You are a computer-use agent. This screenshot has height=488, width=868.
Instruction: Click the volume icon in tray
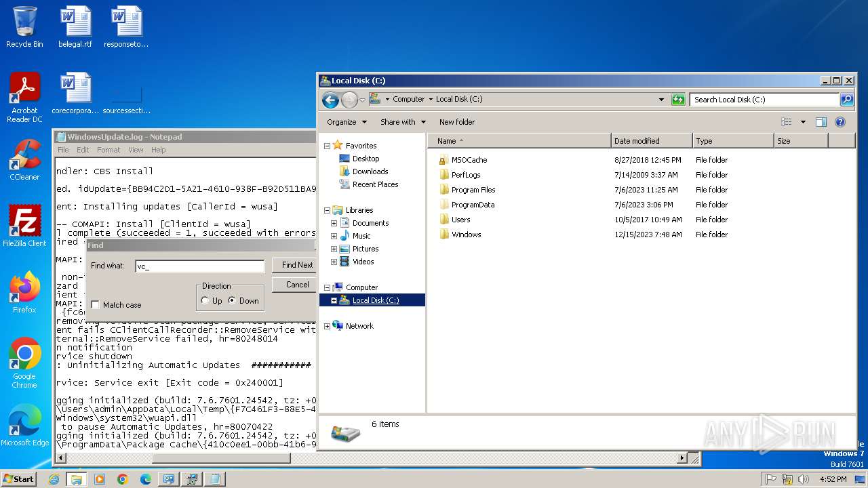point(804,479)
